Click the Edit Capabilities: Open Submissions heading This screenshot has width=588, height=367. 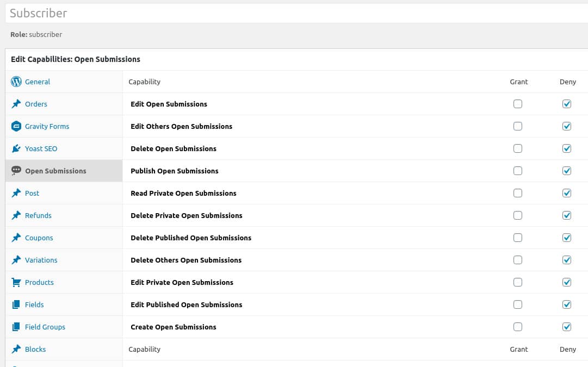76,59
